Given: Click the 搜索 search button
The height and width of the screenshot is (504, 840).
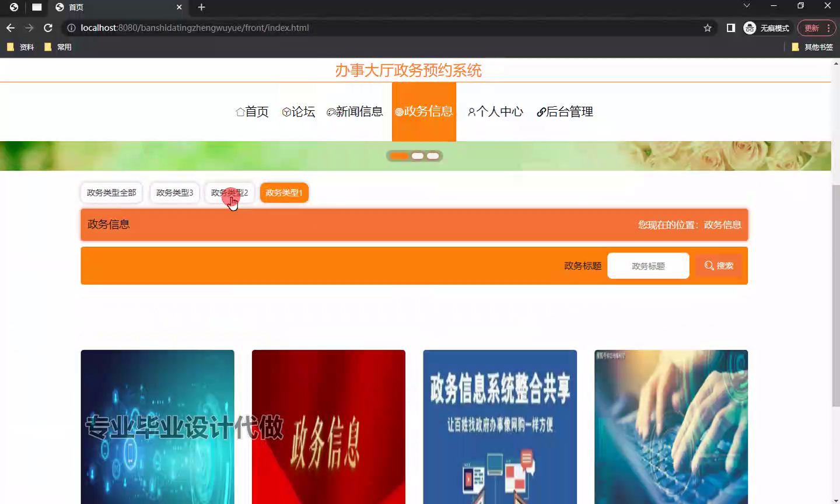Looking at the screenshot, I should pyautogui.click(x=719, y=266).
